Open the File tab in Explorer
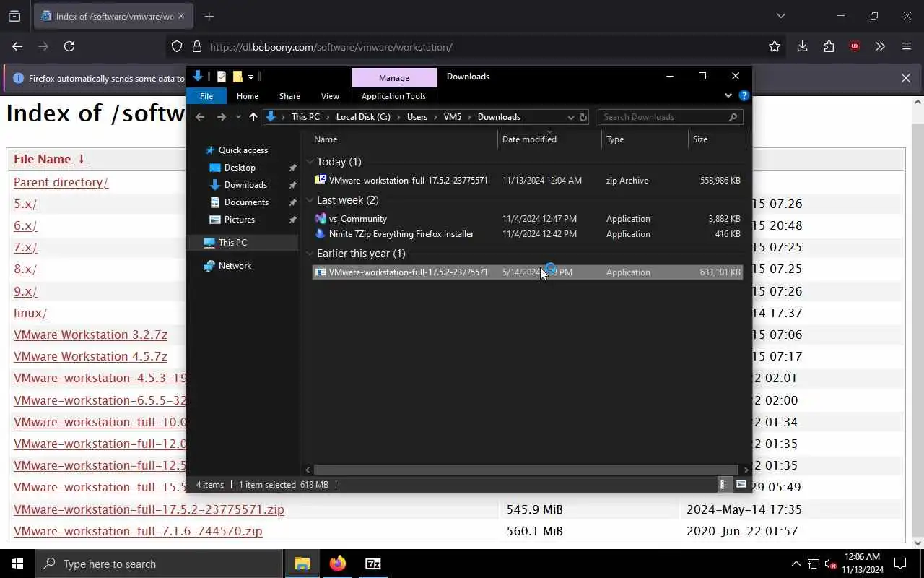The width and height of the screenshot is (924, 578). [x=206, y=96]
